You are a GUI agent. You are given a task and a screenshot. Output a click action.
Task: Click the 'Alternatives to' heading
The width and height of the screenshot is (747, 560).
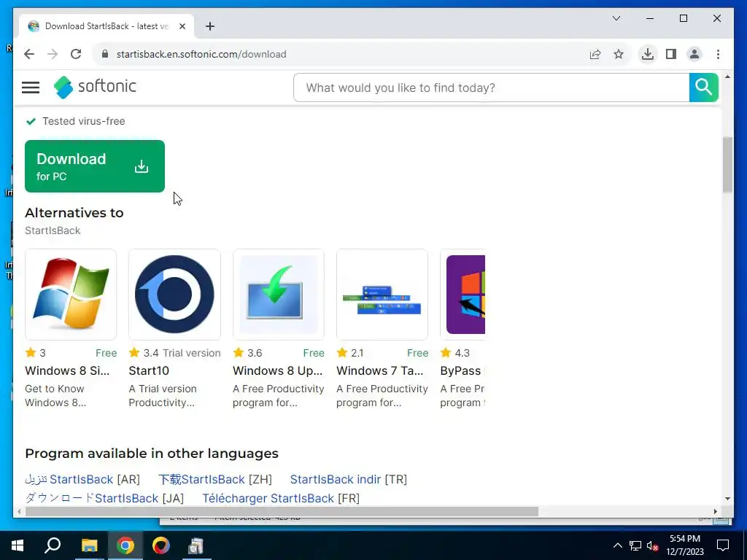pos(74,213)
